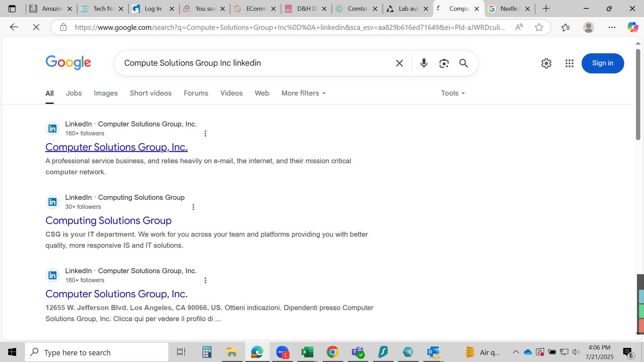This screenshot has height=362, width=644.
Task: View site information lock icon
Action: (x=63, y=27)
